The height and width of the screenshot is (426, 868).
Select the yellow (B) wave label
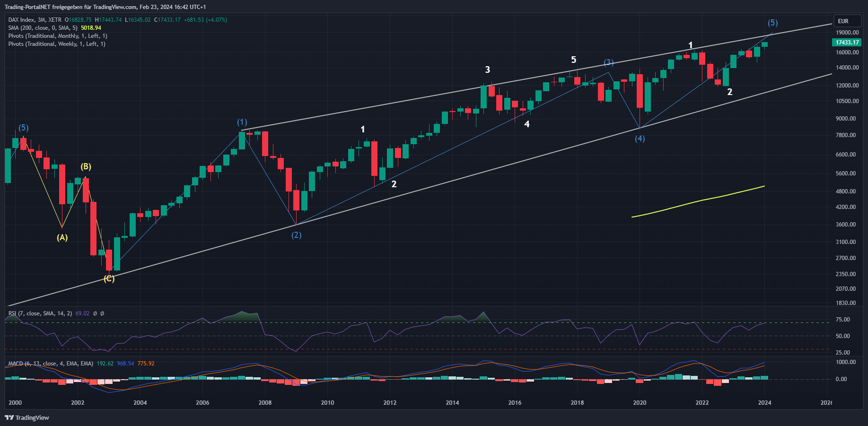pyautogui.click(x=86, y=166)
